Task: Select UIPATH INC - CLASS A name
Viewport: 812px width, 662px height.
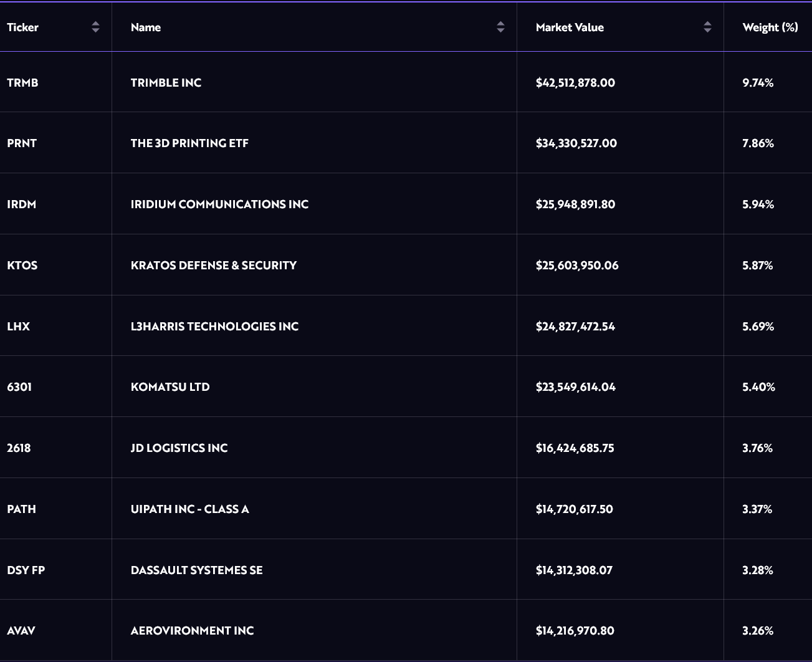Action: [x=190, y=509]
